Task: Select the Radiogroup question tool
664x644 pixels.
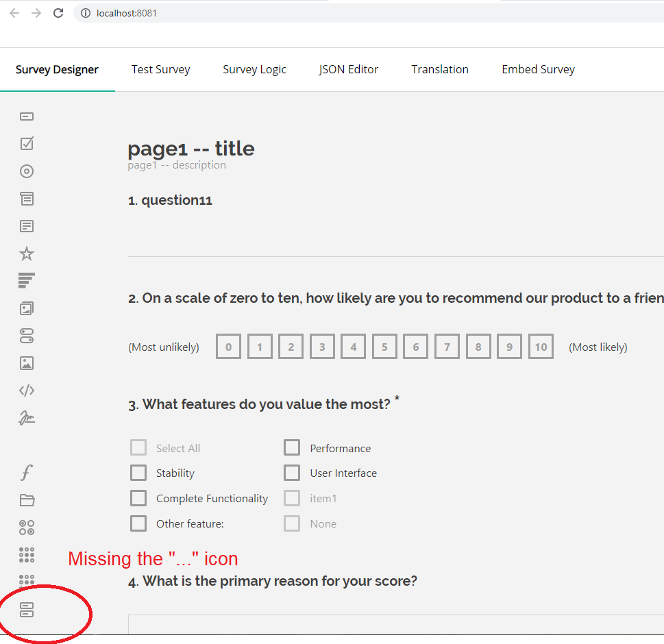Action: pos(26,171)
